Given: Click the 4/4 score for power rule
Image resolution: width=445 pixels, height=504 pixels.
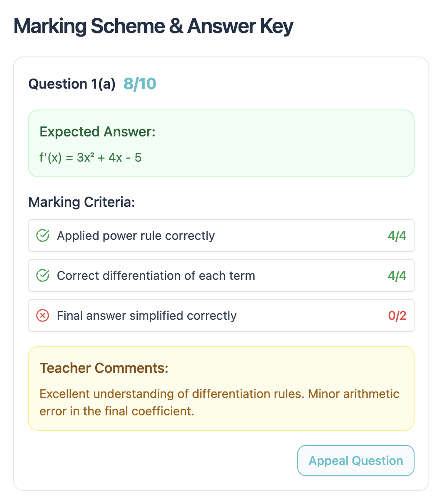Looking at the screenshot, I should 397,235.
